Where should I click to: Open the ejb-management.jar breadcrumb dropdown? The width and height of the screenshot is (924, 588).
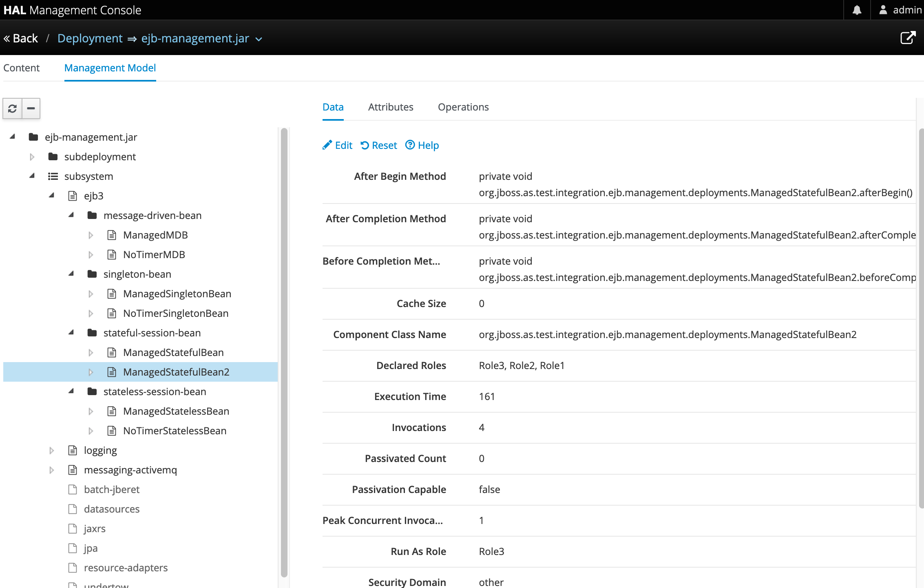[259, 39]
